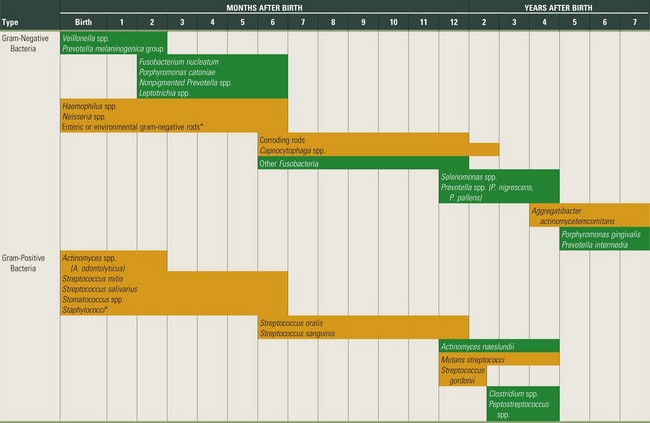This screenshot has width=650, height=423.
Task: Select the 'Haemophilus spp.' entry
Action: click(90, 106)
